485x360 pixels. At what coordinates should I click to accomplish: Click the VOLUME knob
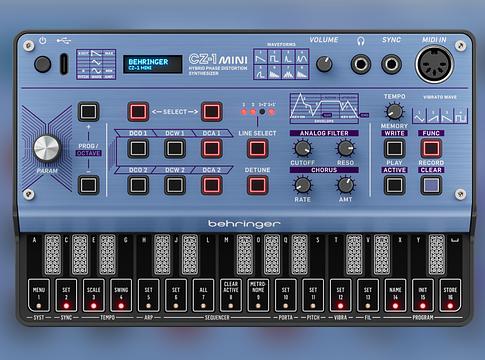point(324,64)
